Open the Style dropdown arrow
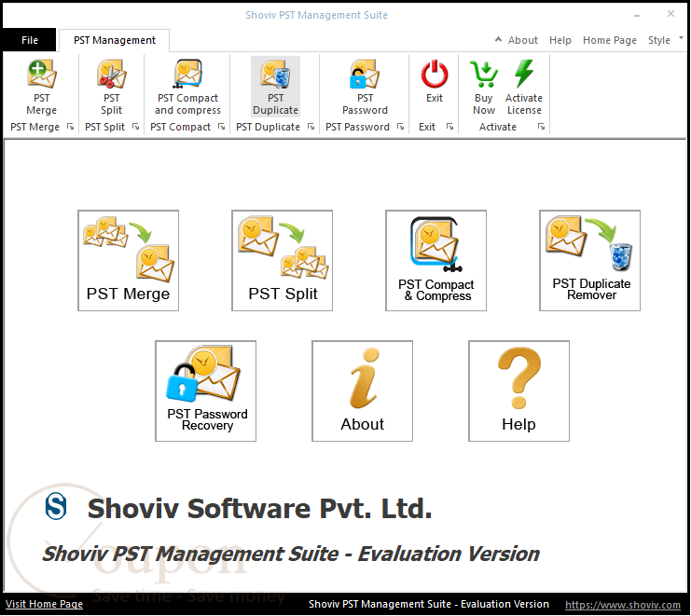The width and height of the screenshot is (691, 616). click(x=681, y=38)
